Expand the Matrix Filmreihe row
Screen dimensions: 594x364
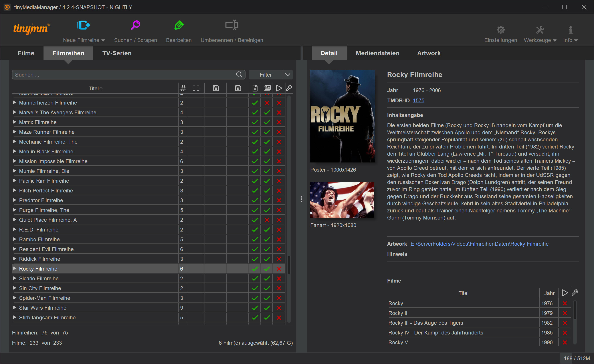[x=14, y=122]
